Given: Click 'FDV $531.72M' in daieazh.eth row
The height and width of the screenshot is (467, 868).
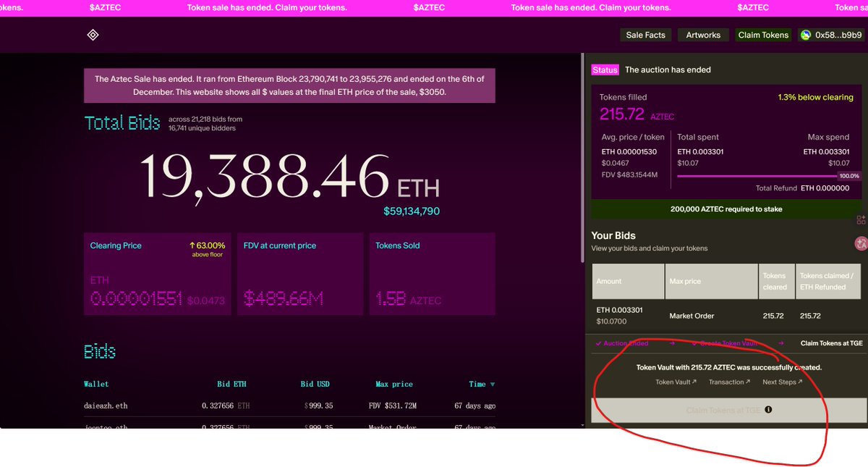Looking at the screenshot, I should point(393,406).
